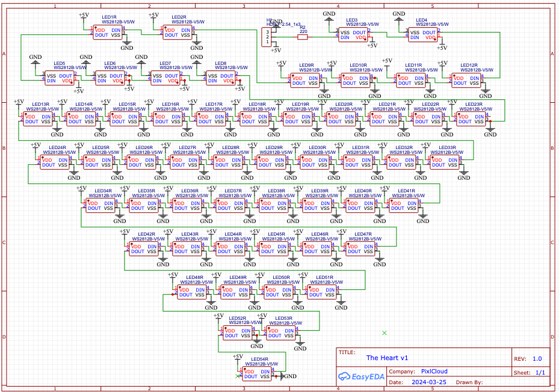Viewport: 559px width, 392px height.
Task: Select the "LED6" designator label
Action: (x=110, y=63)
